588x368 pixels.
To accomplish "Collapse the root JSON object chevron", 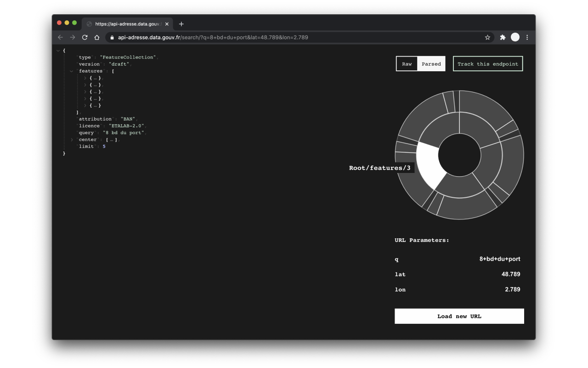I will click(58, 51).
